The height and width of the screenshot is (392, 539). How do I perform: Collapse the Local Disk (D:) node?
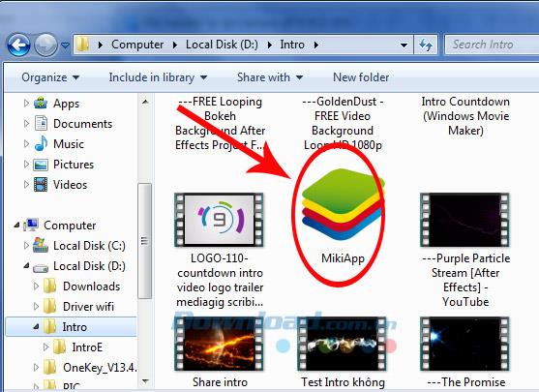(26, 265)
